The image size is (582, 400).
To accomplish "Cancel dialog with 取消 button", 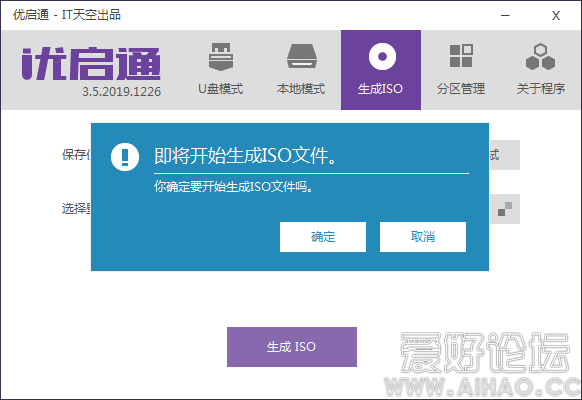I will (x=423, y=237).
